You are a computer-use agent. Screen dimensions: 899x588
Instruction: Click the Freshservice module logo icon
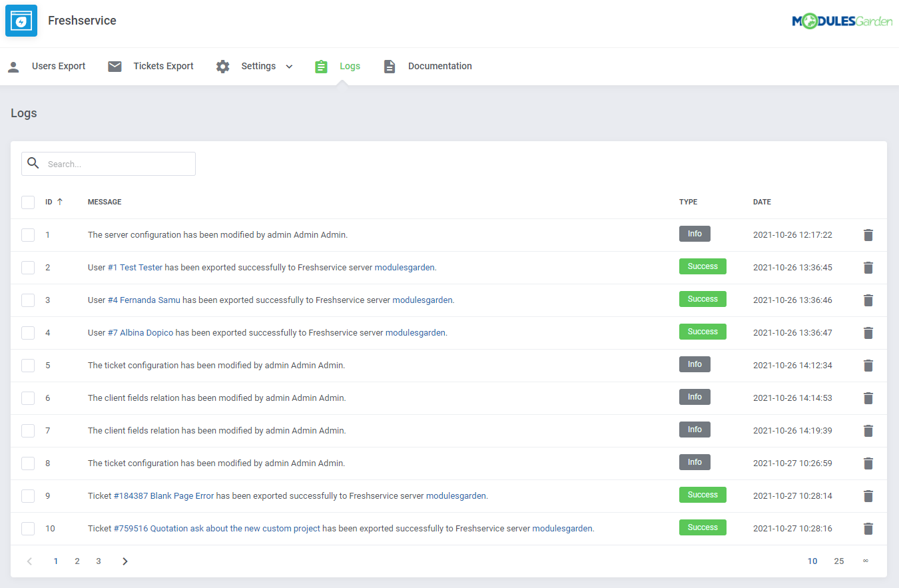click(x=21, y=21)
